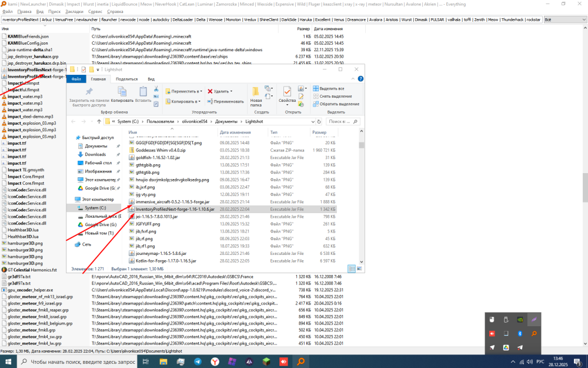Open Windows Start menu
Image resolution: width=588 pixels, height=368 pixels.
(x=8, y=362)
